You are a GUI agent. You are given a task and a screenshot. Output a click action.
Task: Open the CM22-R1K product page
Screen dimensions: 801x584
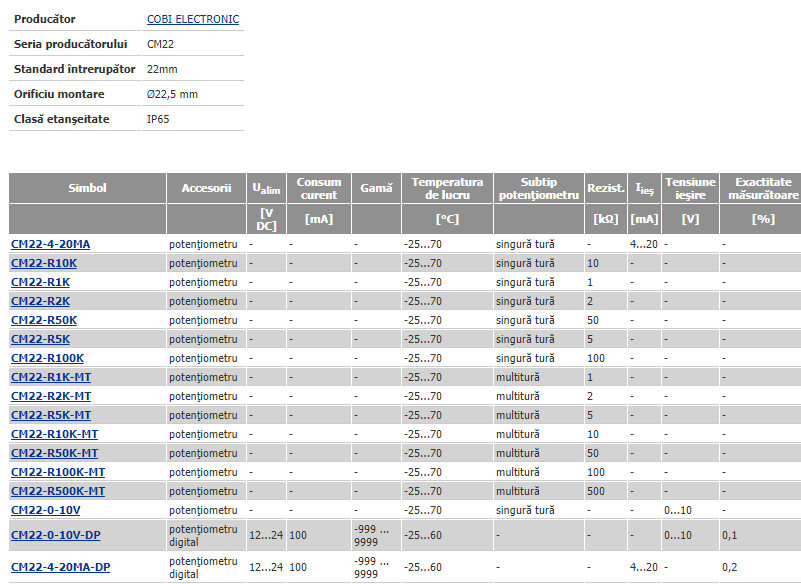(x=40, y=282)
